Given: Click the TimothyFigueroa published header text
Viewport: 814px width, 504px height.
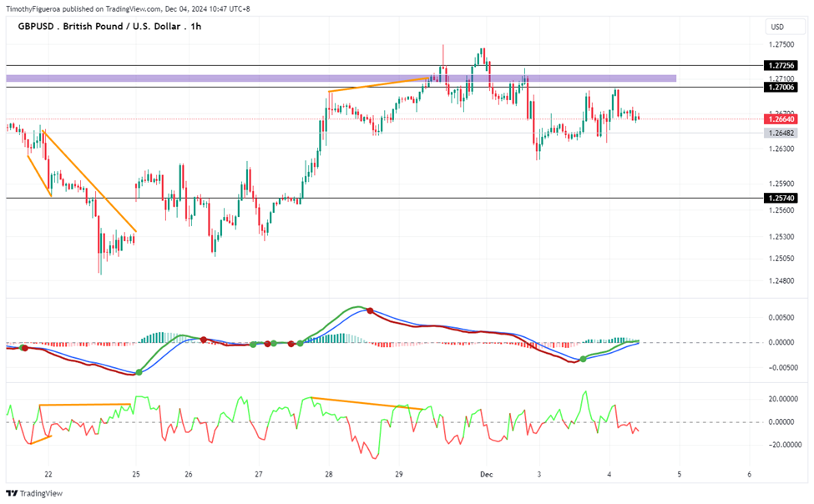Looking at the screenshot, I should (128, 9).
